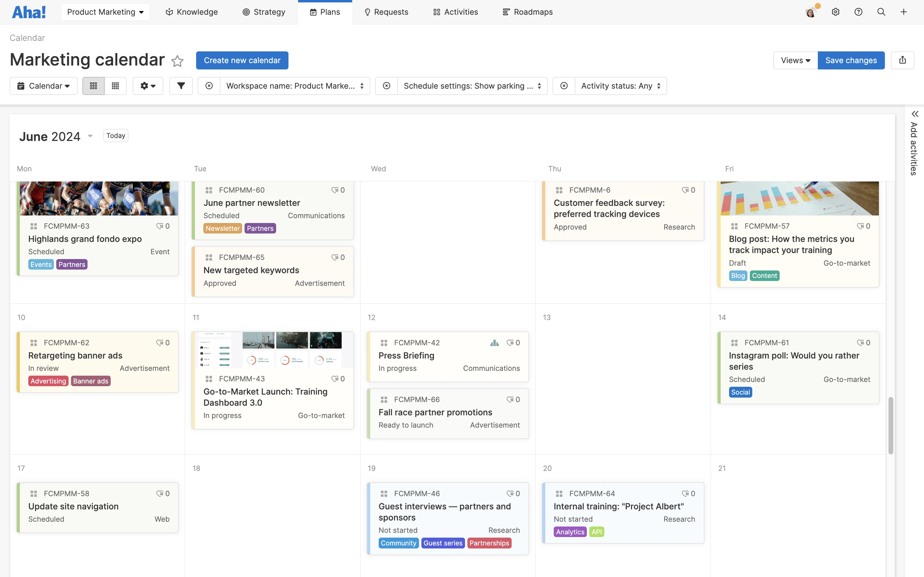Expand the Add activities side panel

point(914,114)
